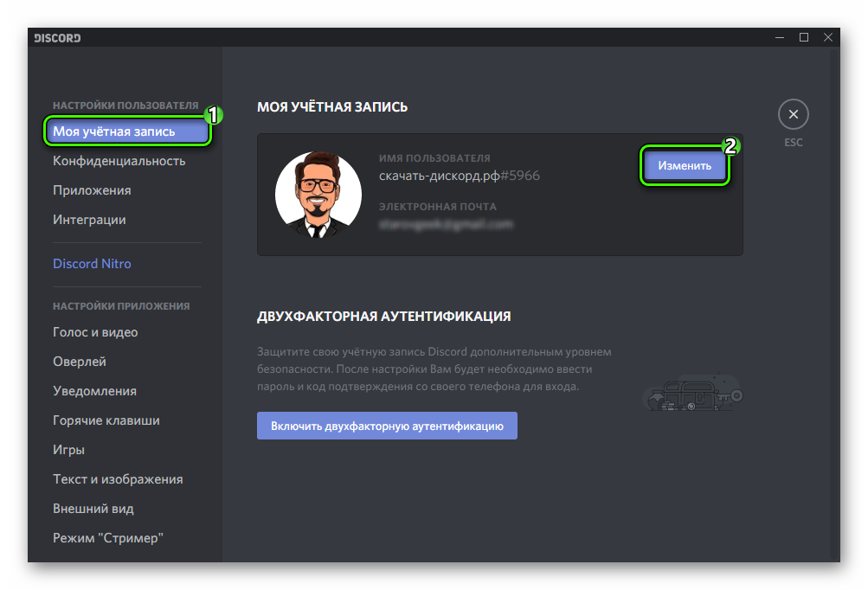Open Горячие клавиши settings
Screen dimensions: 868x590
point(106,420)
